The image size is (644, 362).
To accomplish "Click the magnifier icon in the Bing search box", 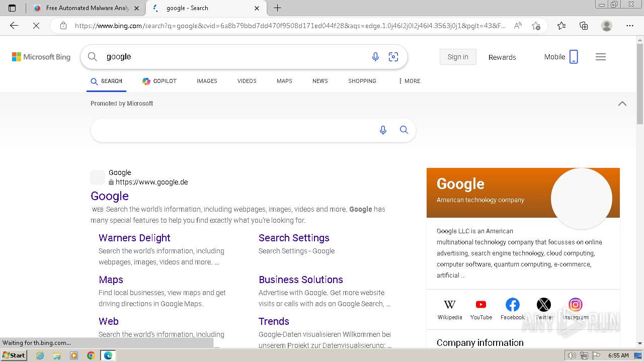I will click(93, 57).
